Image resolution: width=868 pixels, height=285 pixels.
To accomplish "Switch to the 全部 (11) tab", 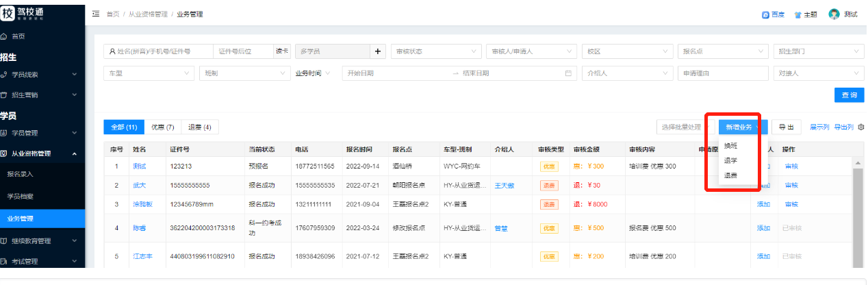I will 124,127.
